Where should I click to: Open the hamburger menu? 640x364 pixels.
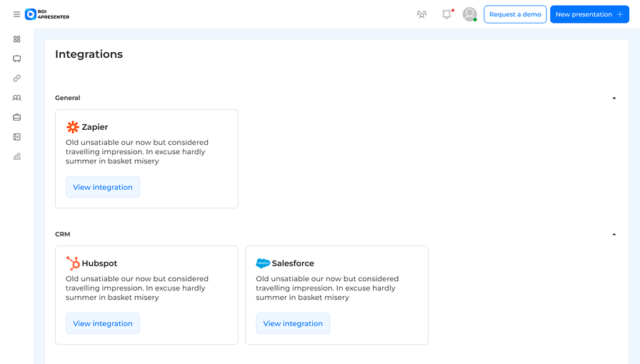pos(16,14)
